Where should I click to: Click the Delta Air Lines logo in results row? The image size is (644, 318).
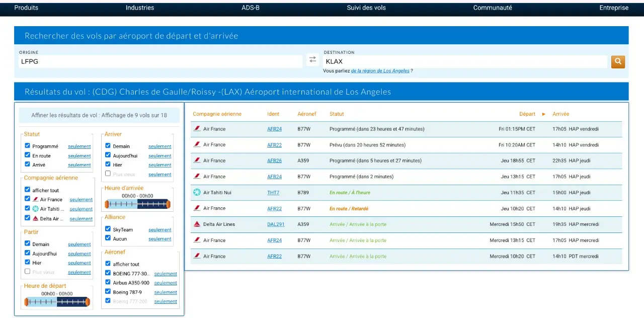[197, 224]
